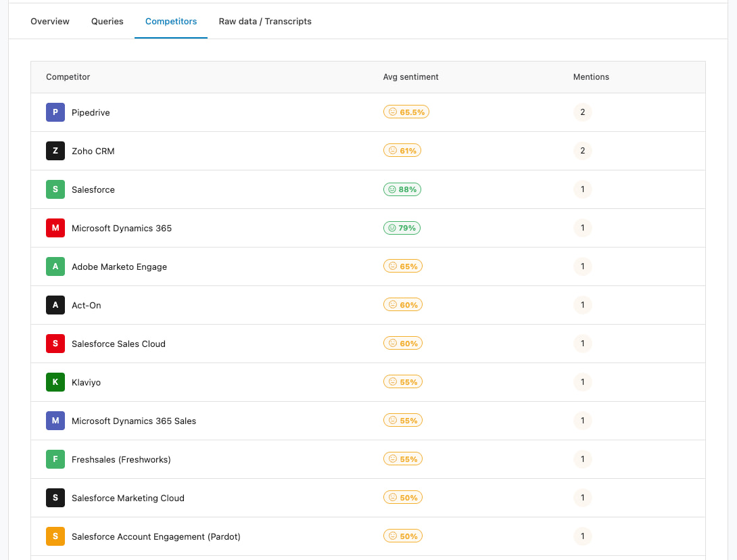Switch to the Overview tab
Image resolution: width=737 pixels, height=560 pixels.
tap(50, 21)
